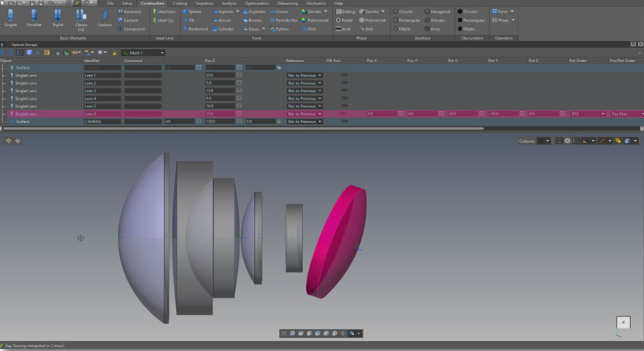The image size is (644, 351).
Task: Insert an Ideal Lens
Action: (x=164, y=12)
